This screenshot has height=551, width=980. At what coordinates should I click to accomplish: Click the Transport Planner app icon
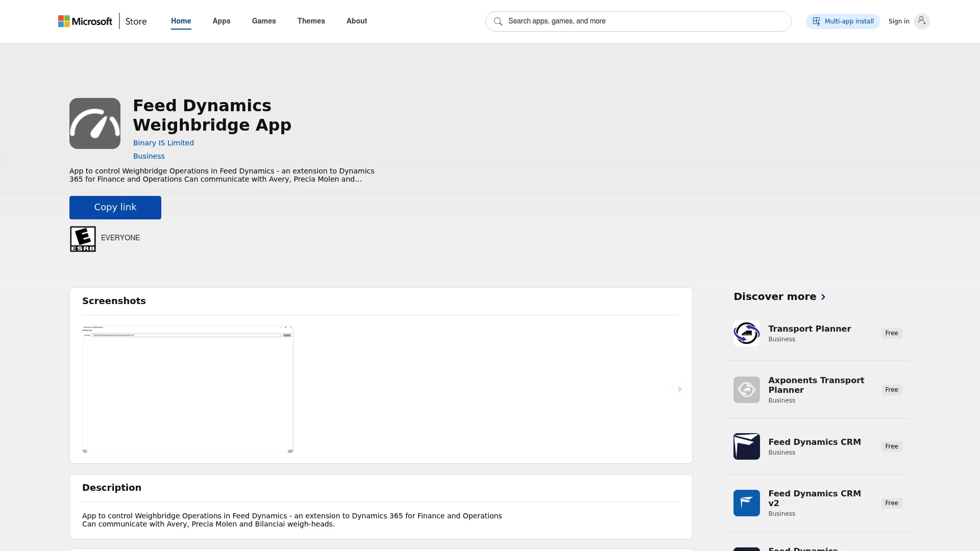tap(746, 333)
